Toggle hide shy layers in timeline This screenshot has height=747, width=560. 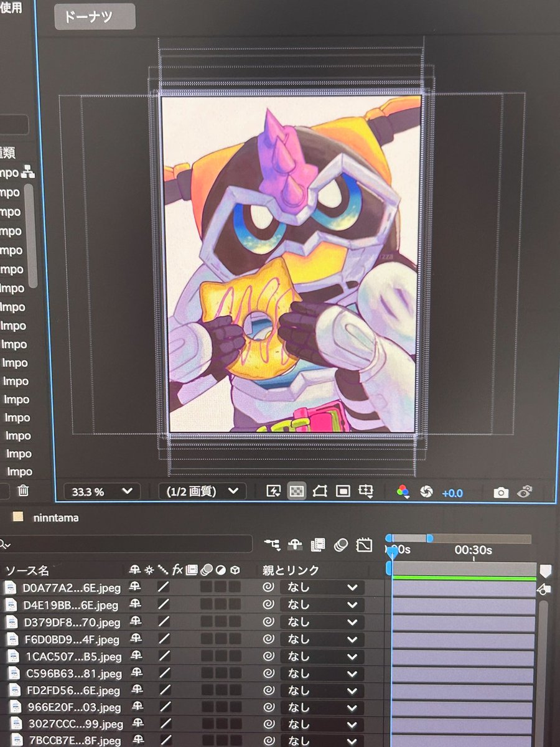pos(295,545)
